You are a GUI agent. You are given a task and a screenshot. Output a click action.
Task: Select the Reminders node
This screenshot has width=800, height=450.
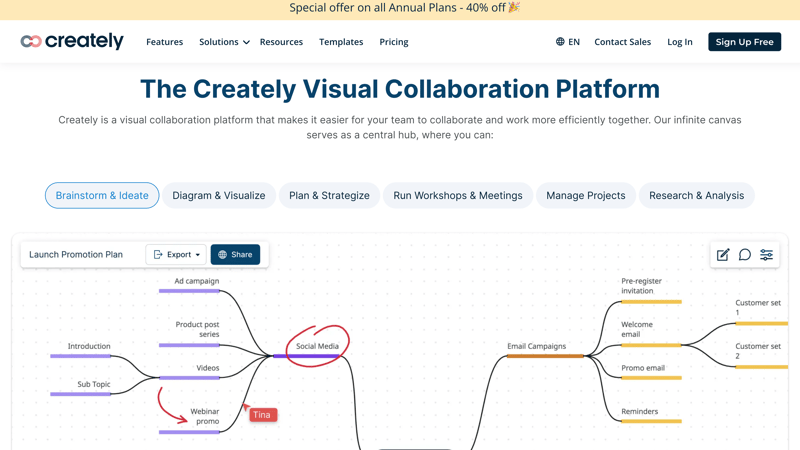click(640, 411)
